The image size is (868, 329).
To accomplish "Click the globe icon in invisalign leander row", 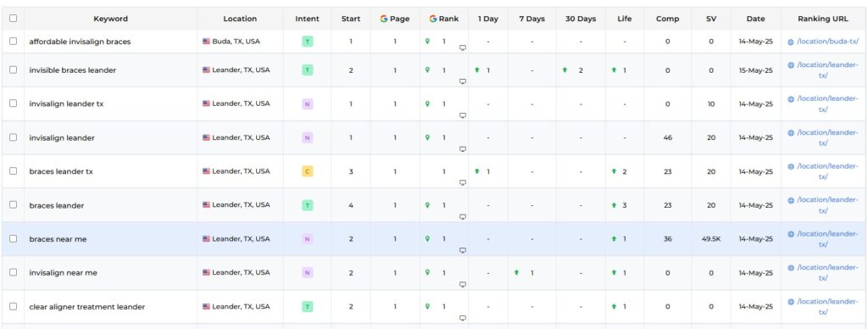I will point(791,133).
